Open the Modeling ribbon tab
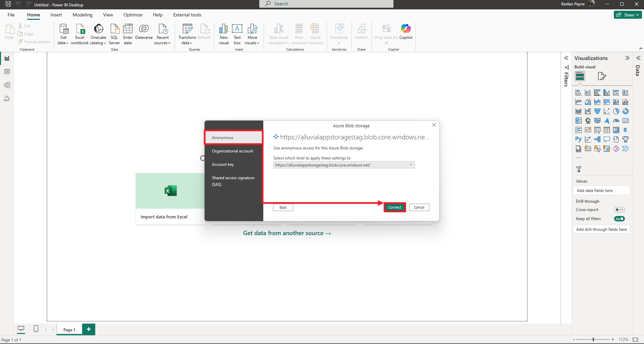Screen dimensions: 644x344 click(x=83, y=15)
